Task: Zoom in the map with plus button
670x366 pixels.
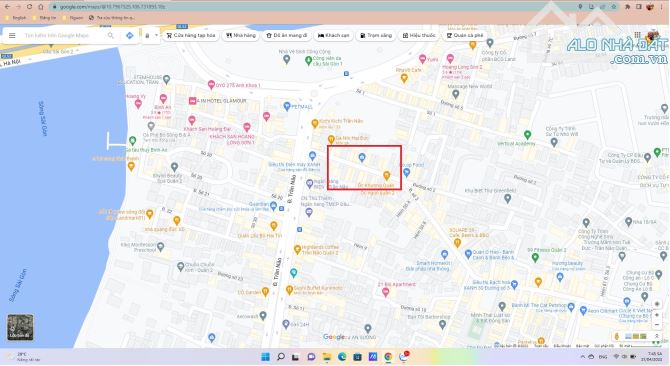Action: 657,315
